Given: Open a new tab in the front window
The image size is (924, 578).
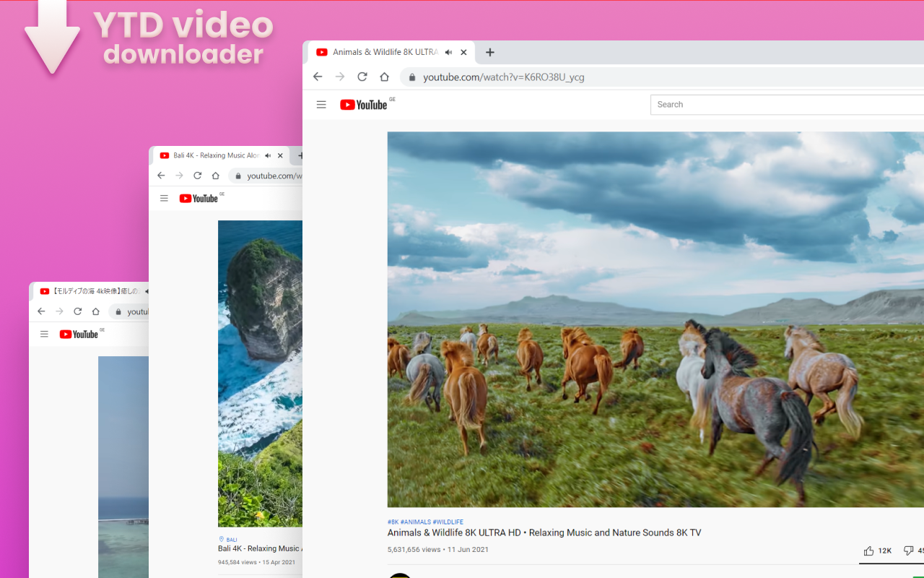Looking at the screenshot, I should 490,52.
